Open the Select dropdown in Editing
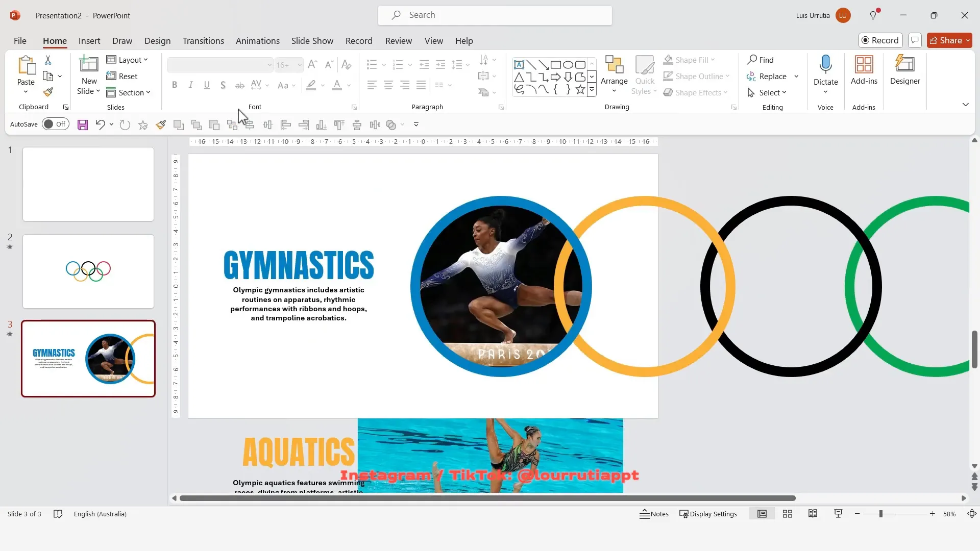 point(767,92)
